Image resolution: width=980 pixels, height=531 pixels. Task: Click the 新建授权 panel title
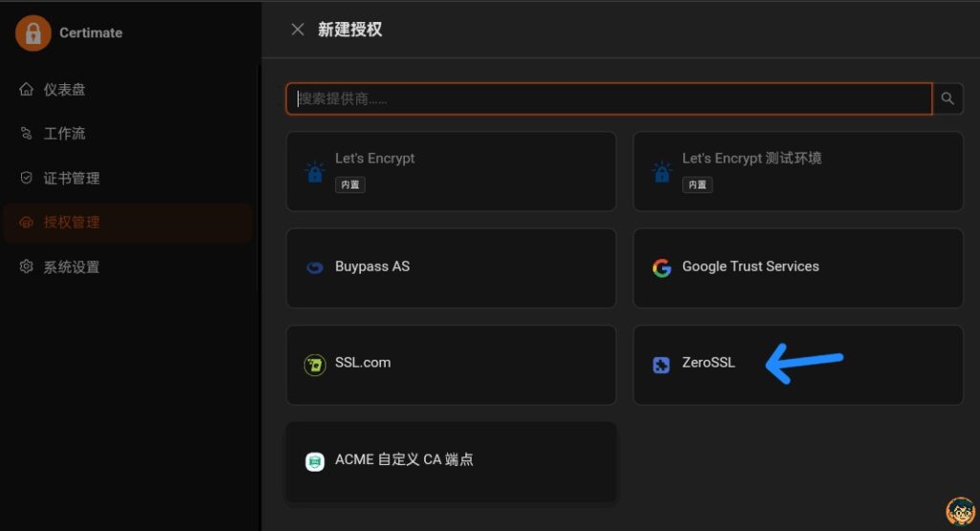[x=350, y=30]
